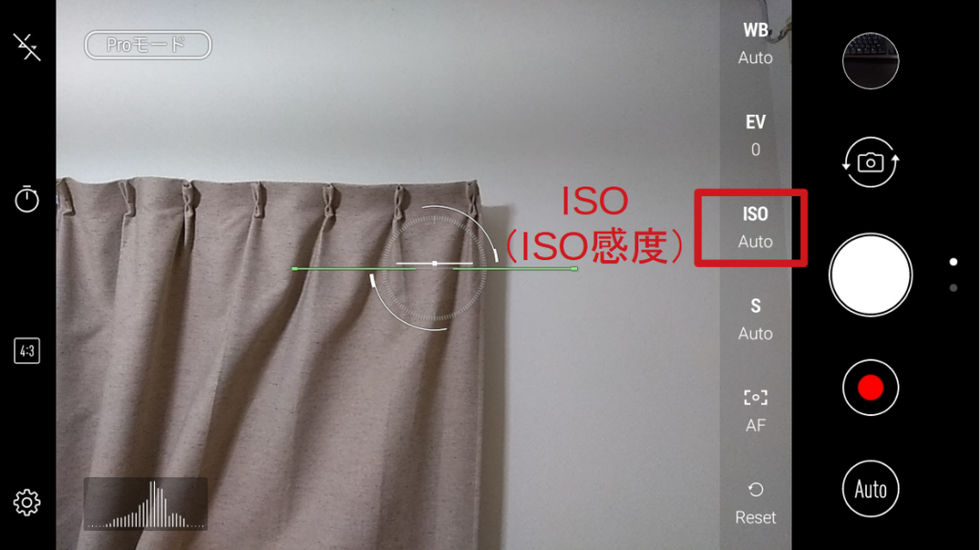Tap the white shutter button

(x=870, y=275)
